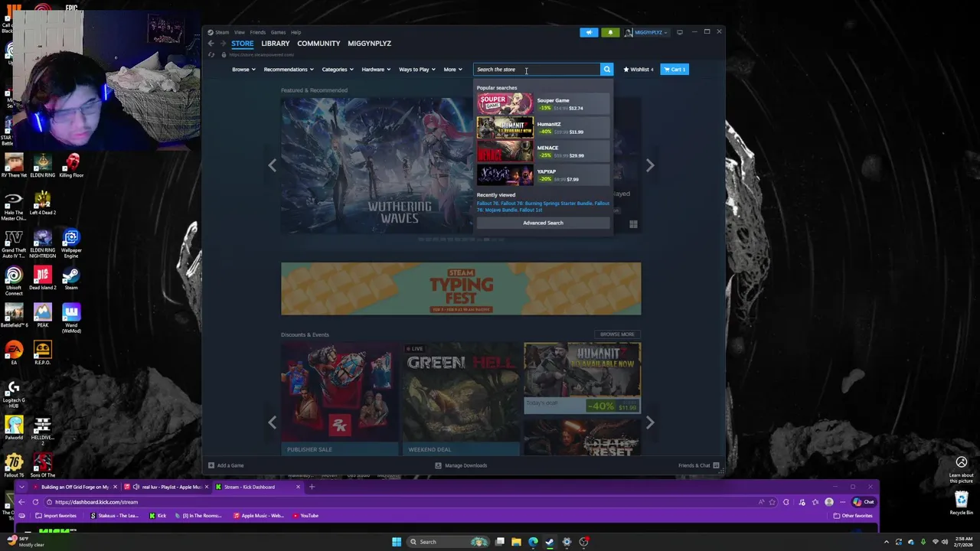The height and width of the screenshot is (551, 980).
Task: Open Steam Typing Fest banner
Action: click(x=461, y=289)
